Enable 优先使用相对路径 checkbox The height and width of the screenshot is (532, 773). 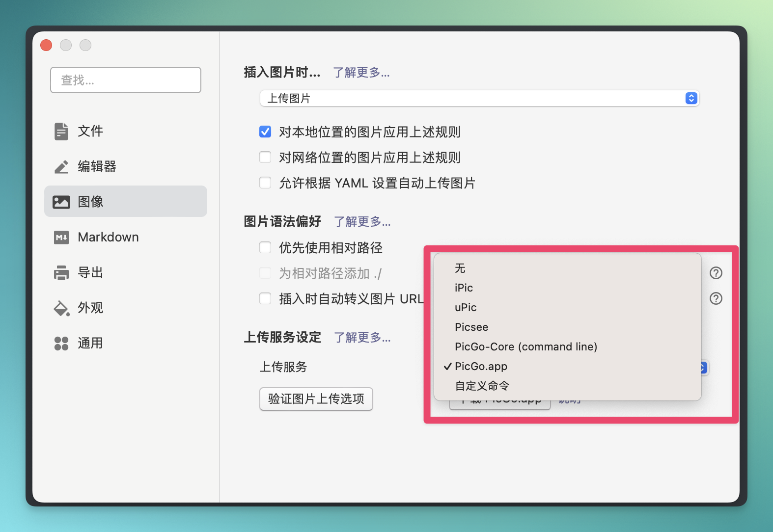(265, 247)
